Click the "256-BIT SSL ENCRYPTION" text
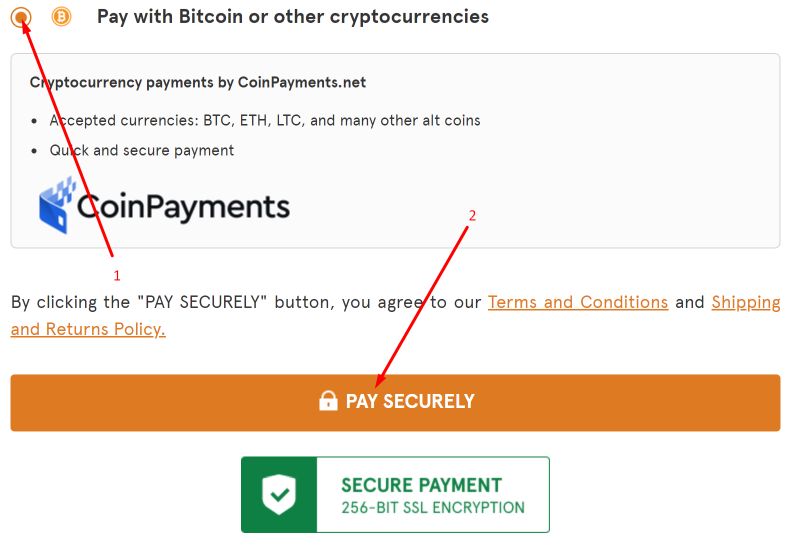 pyautogui.click(x=432, y=508)
